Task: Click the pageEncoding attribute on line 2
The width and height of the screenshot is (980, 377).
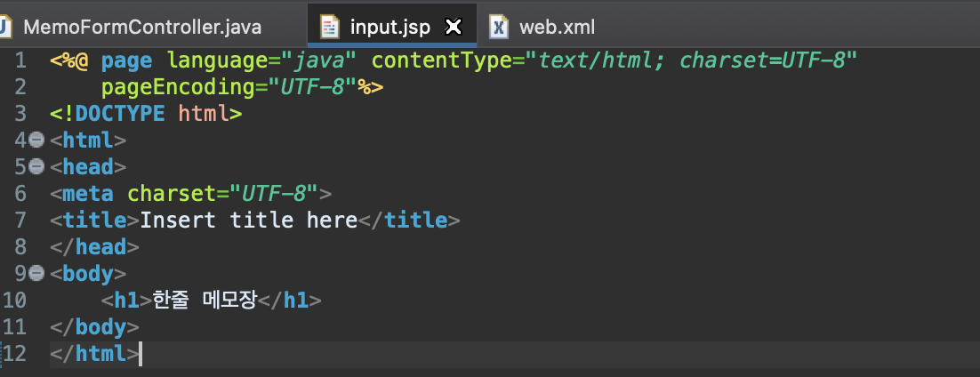Action: [178, 87]
